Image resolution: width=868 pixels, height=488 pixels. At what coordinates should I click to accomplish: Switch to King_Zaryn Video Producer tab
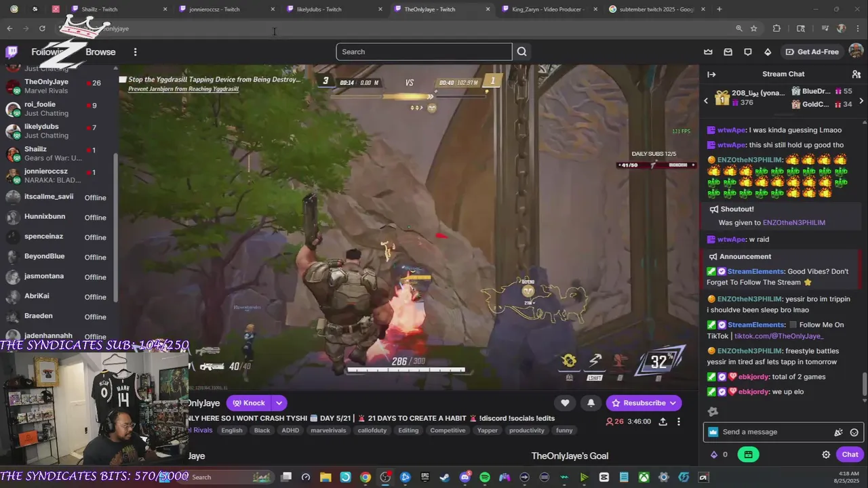click(551, 9)
